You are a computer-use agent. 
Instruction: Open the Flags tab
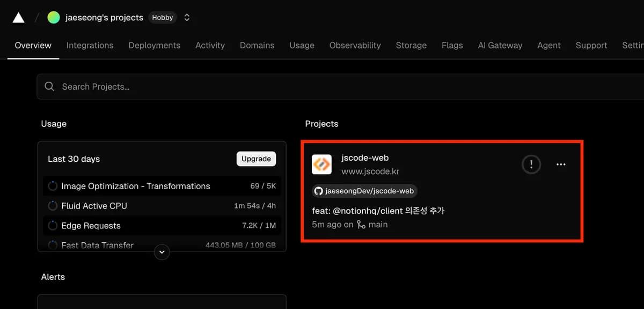coord(452,45)
